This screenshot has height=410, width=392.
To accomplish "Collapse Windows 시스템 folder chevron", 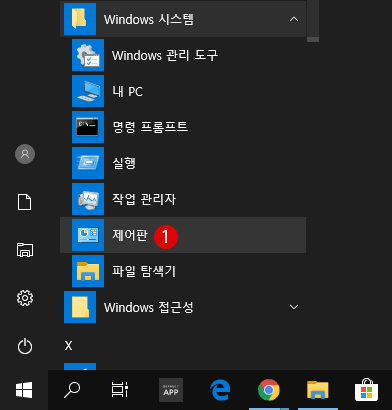I will click(294, 19).
